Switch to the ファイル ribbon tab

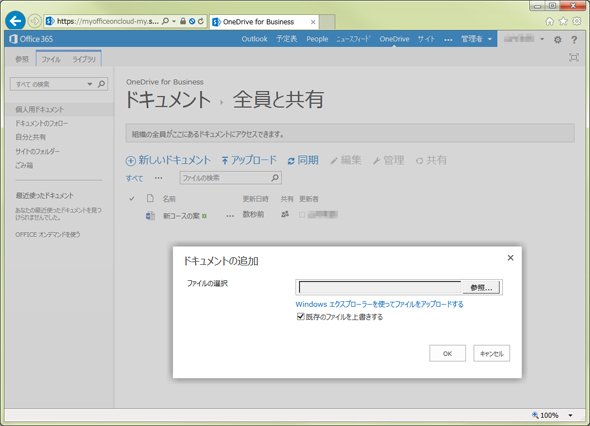click(51, 59)
